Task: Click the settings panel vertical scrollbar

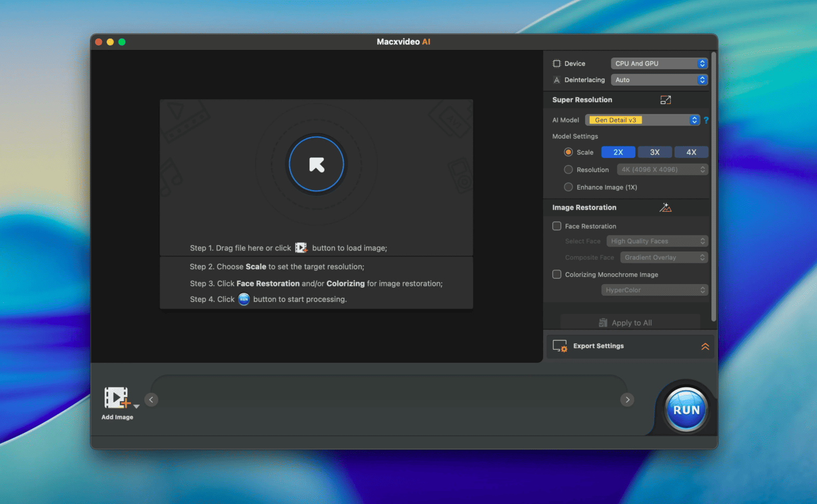Action: 714,187
